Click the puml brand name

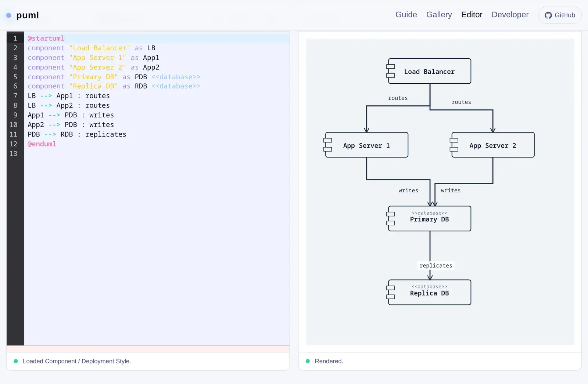pos(28,15)
